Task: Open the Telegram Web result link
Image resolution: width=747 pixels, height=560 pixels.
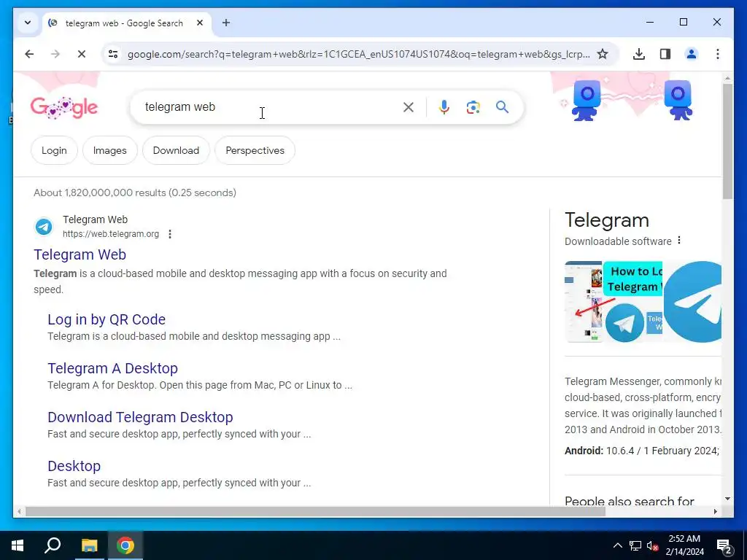Action: (x=80, y=254)
